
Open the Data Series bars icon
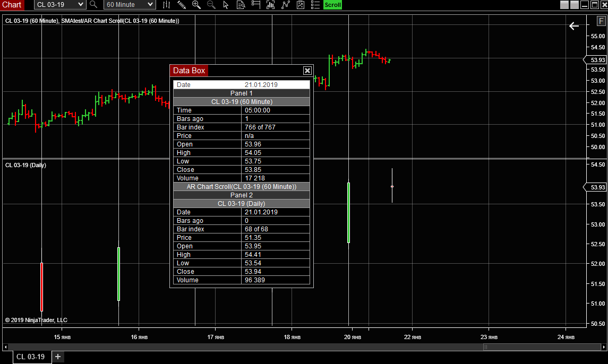coord(271,5)
